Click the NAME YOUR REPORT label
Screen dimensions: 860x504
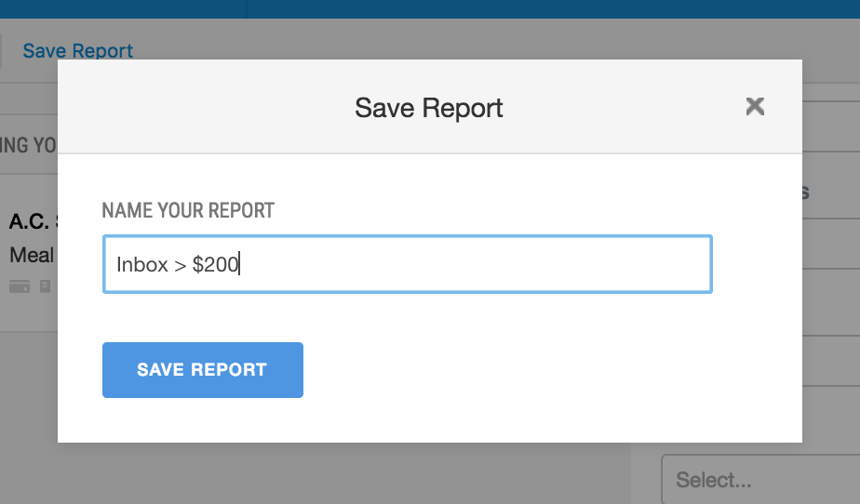188,210
